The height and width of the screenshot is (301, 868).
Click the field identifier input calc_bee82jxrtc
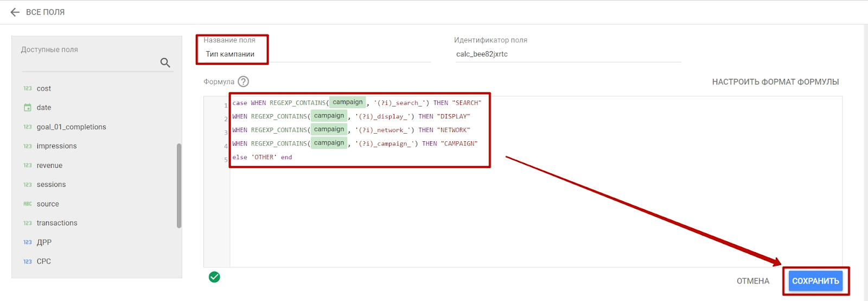pyautogui.click(x=567, y=54)
